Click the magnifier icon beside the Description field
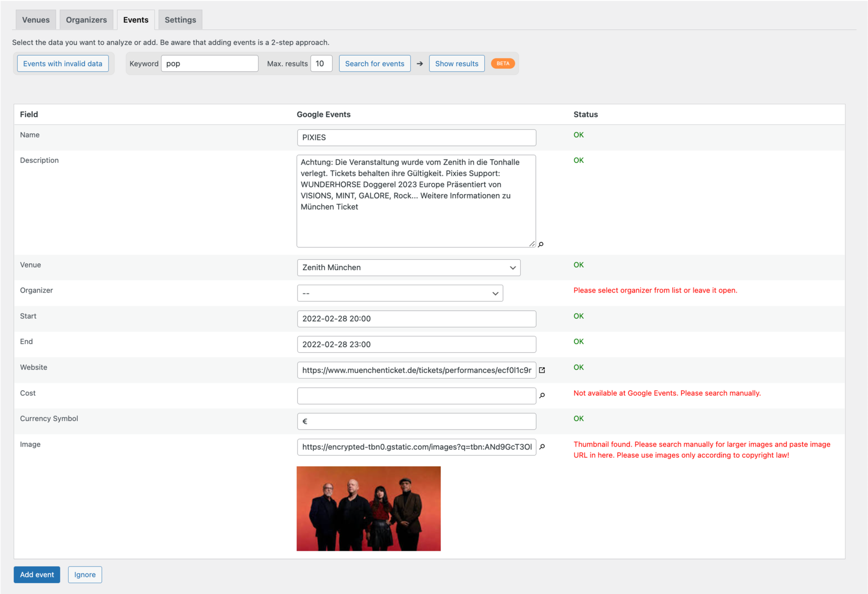Screen dimensions: 868x594 pos(541,244)
